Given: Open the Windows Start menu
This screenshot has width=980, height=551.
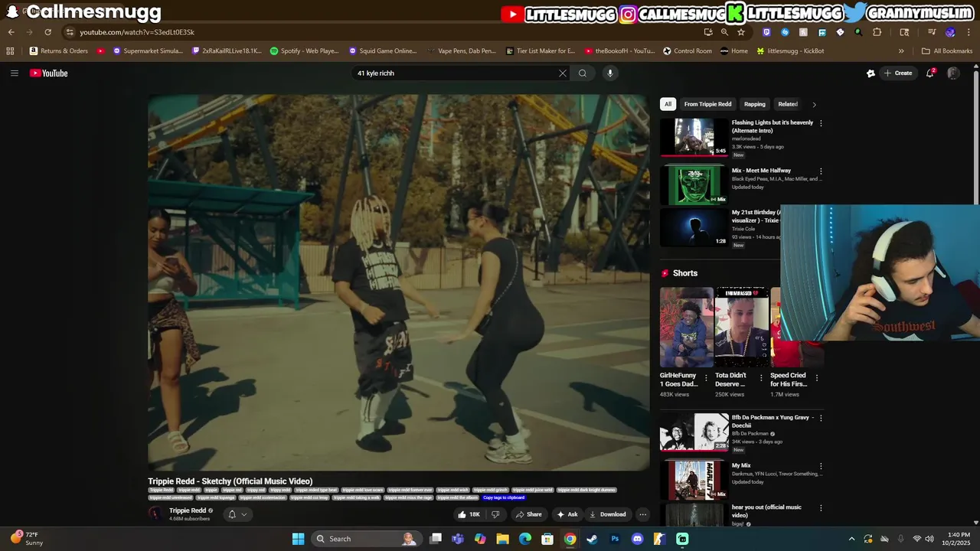Looking at the screenshot, I should [299, 539].
